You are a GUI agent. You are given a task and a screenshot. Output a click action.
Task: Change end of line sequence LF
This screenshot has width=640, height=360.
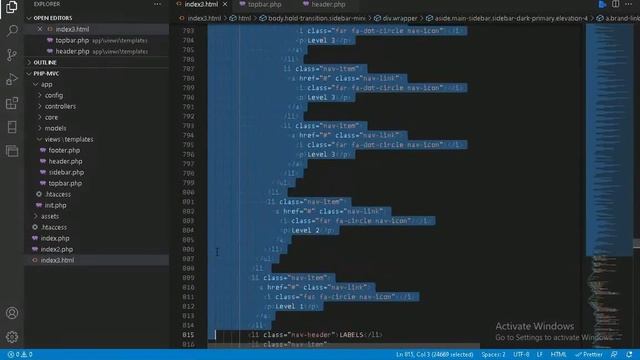click(x=540, y=354)
